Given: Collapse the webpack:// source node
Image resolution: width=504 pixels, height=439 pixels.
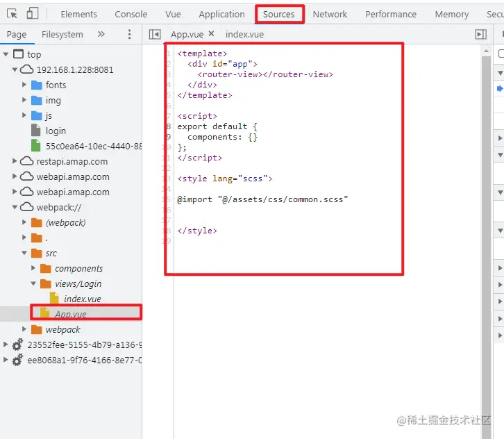Looking at the screenshot, I should pyautogui.click(x=15, y=207).
